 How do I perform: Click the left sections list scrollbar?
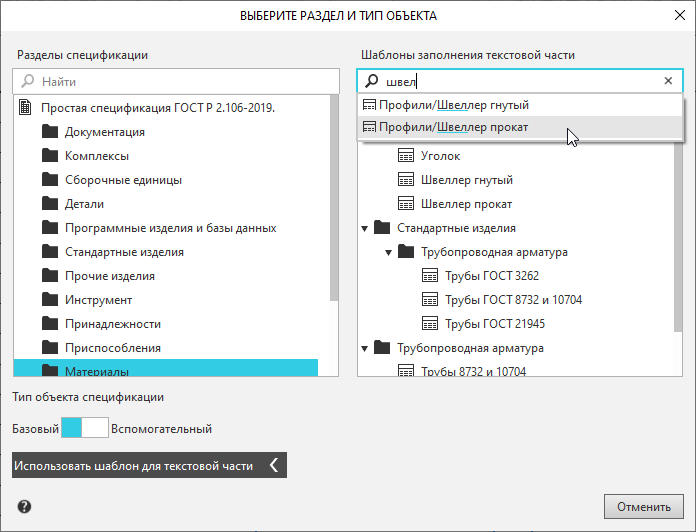tap(334, 200)
